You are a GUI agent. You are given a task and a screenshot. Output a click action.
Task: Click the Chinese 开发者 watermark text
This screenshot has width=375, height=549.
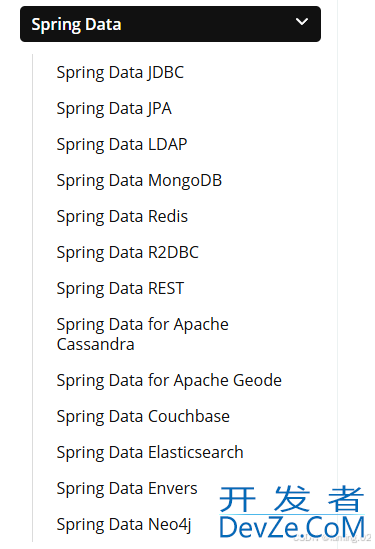(292, 499)
